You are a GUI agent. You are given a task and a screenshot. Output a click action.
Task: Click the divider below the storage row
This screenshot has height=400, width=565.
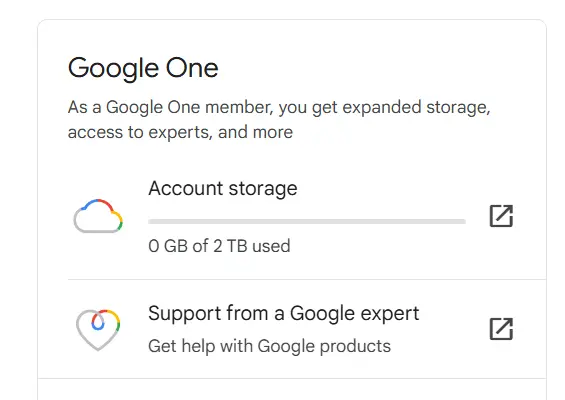click(x=307, y=279)
